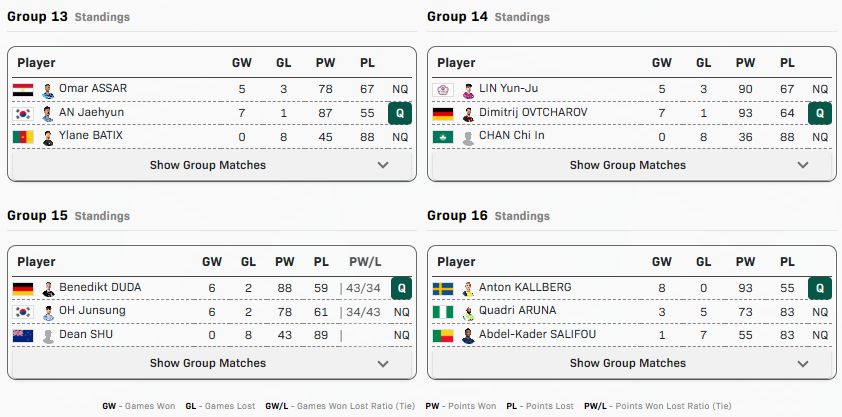Click Omar ASSAR's player avatar
842x417 pixels.
tap(48, 90)
